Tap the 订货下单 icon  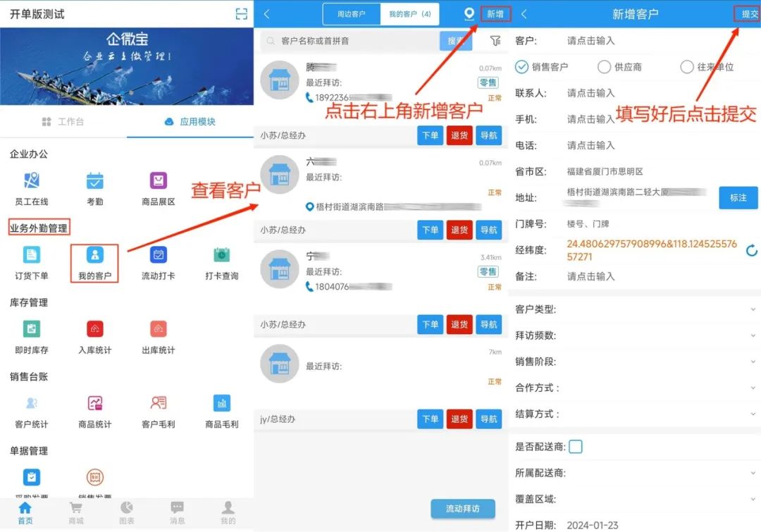tap(32, 255)
